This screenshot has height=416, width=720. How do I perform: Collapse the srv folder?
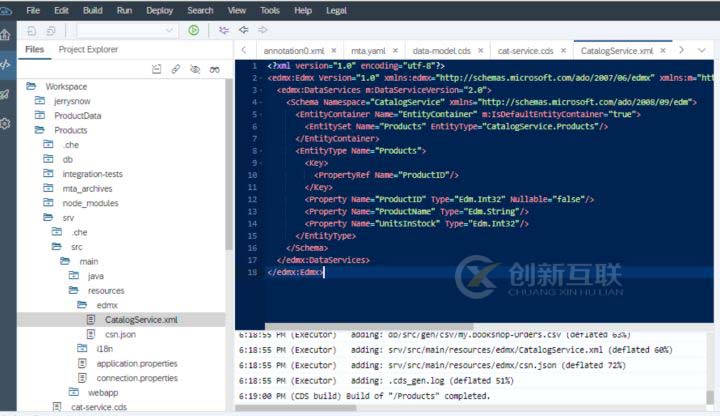click(48, 217)
